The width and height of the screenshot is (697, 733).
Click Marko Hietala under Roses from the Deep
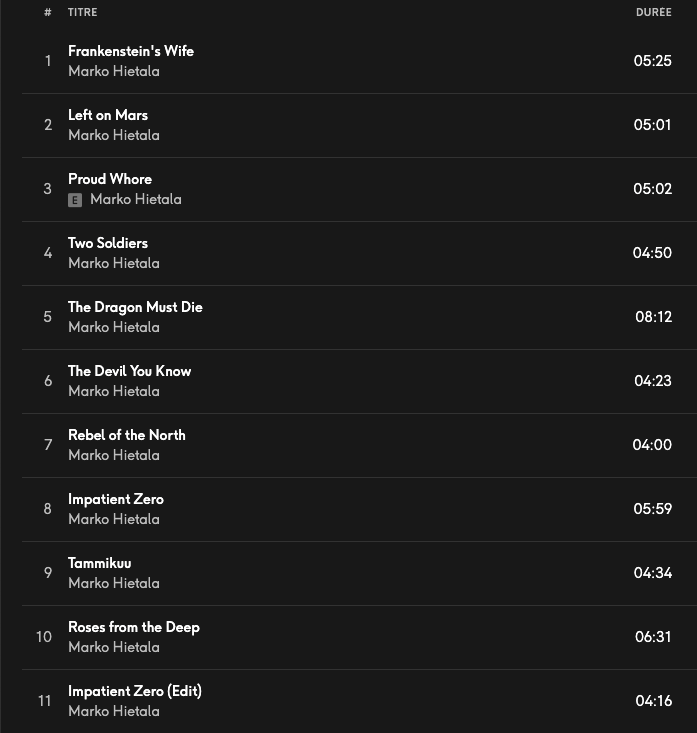113,648
